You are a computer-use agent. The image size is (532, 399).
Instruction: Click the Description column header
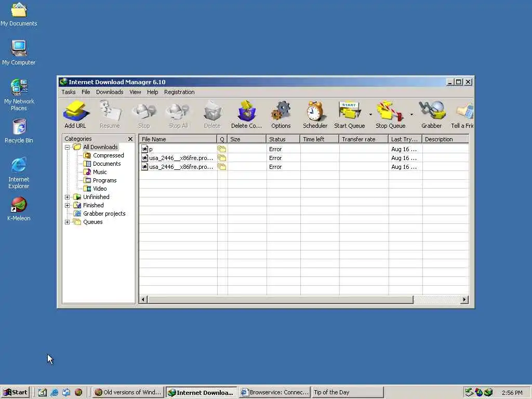click(x=445, y=139)
